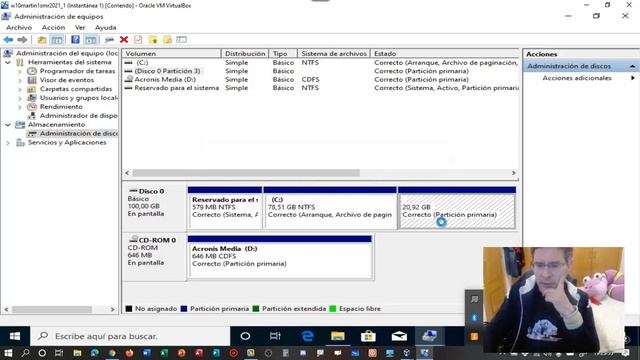The width and height of the screenshot is (640, 360).
Task: Click volume list scroll right arrow
Action: coord(513,173)
